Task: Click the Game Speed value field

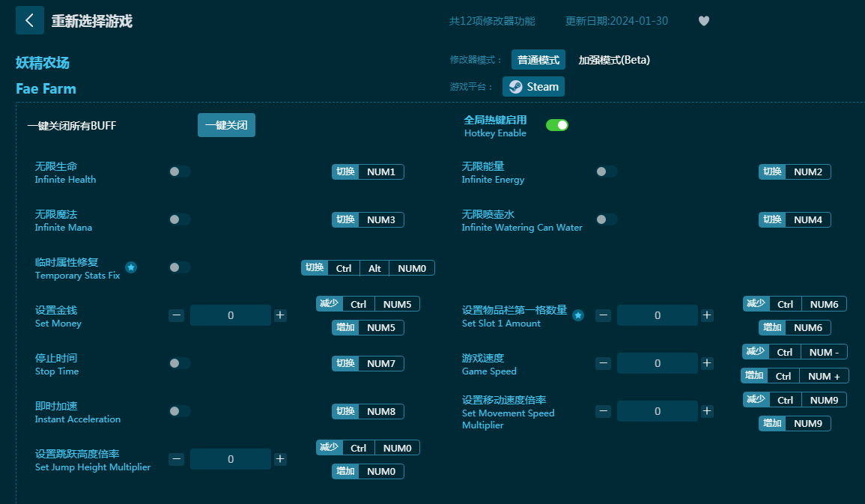Action: point(658,363)
